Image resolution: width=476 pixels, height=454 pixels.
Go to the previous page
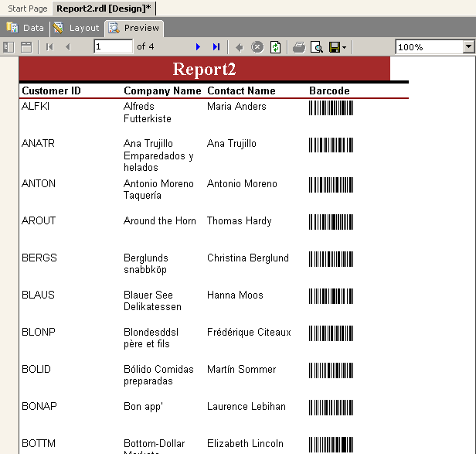coord(68,47)
